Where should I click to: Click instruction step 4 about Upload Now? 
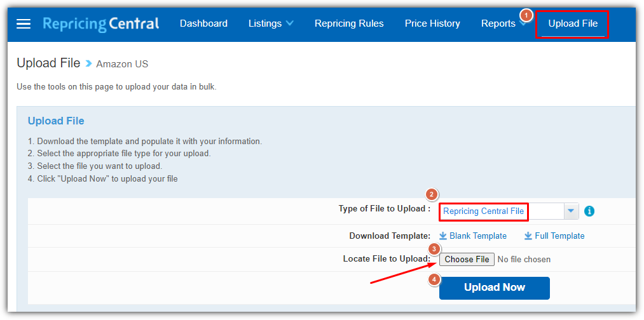tap(103, 179)
